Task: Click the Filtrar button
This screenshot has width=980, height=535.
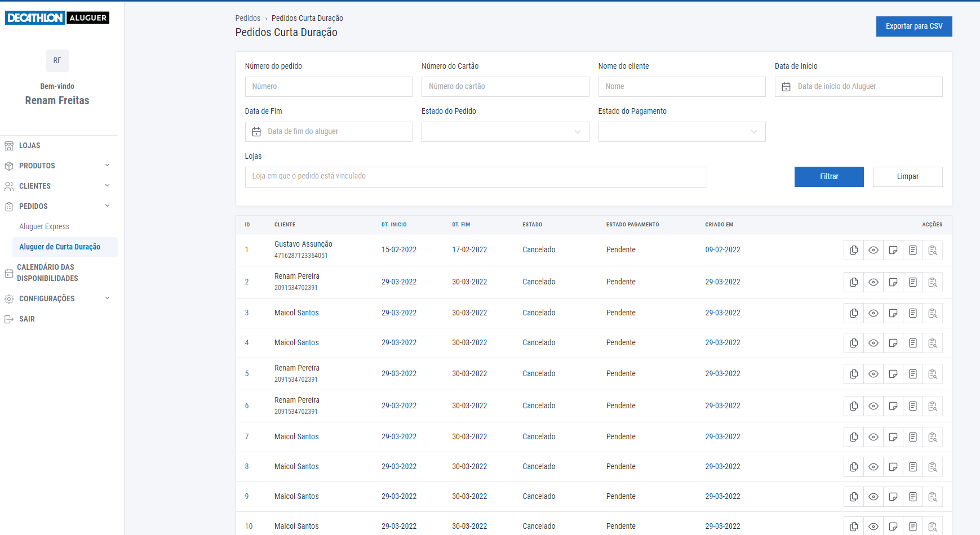Action: pos(828,176)
